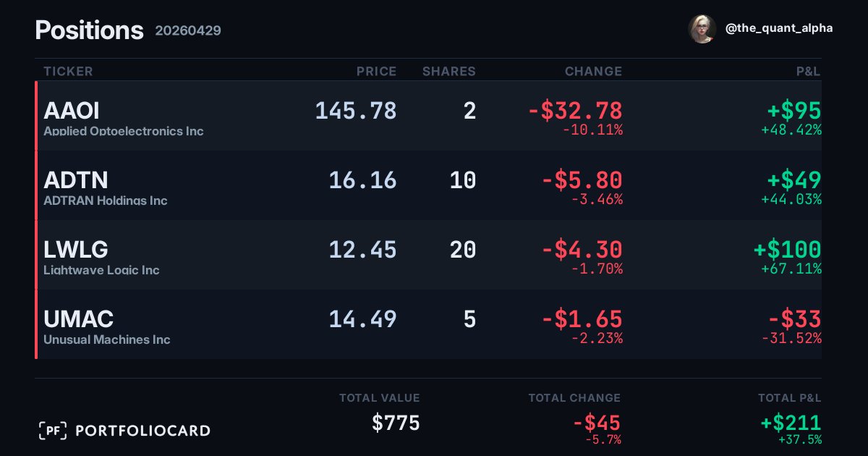
Task: Sort by the PRICE column header
Action: pos(377,71)
